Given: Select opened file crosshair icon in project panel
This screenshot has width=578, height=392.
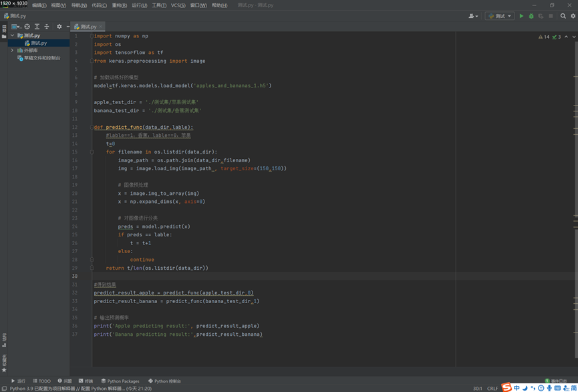Looking at the screenshot, I should click(x=27, y=27).
